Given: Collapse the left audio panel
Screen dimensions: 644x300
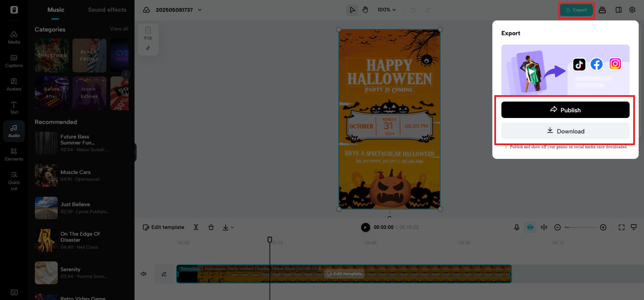Looking at the screenshot, I should coord(135,152).
